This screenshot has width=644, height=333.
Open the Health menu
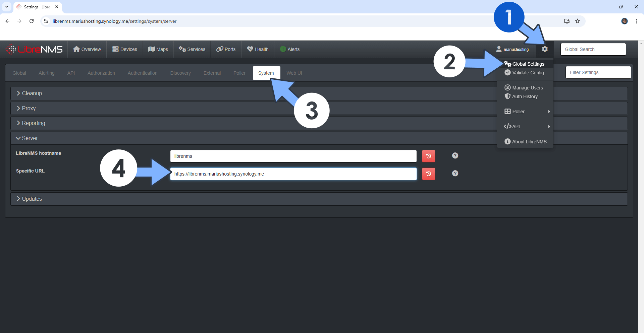click(x=258, y=49)
